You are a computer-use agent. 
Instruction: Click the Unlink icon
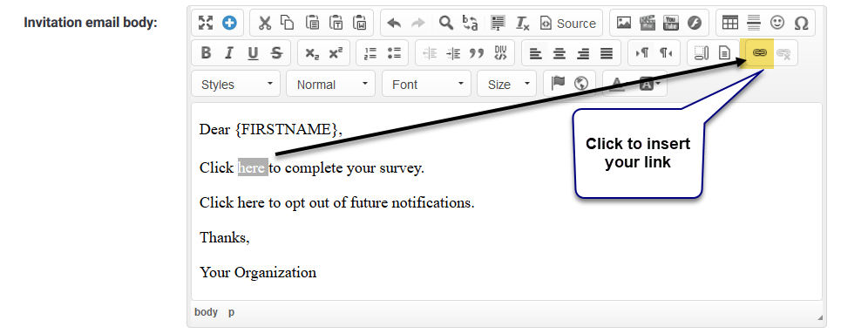[783, 53]
